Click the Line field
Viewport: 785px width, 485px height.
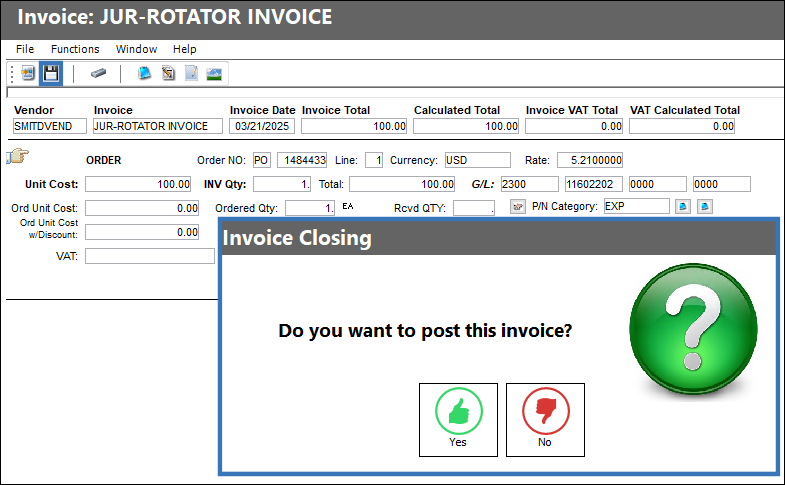click(374, 160)
